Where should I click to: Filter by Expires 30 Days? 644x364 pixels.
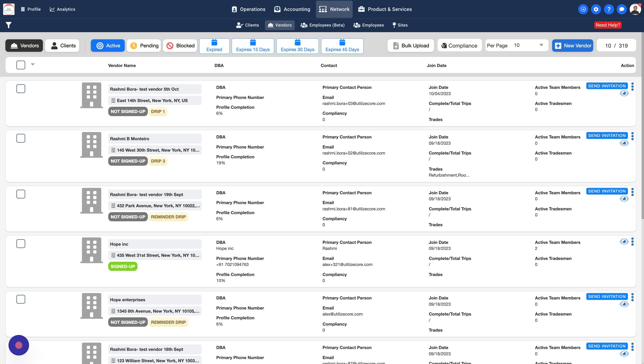(297, 46)
